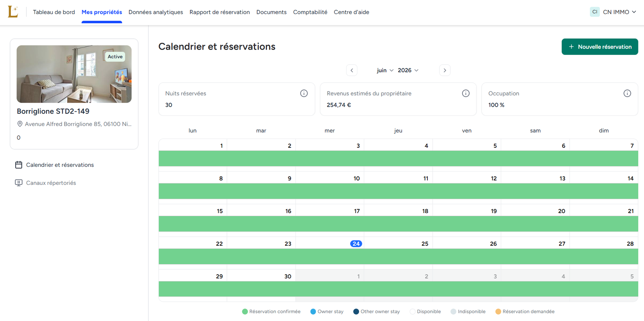This screenshot has width=644, height=321.
Task: Show info for Occupation
Action: click(x=627, y=93)
